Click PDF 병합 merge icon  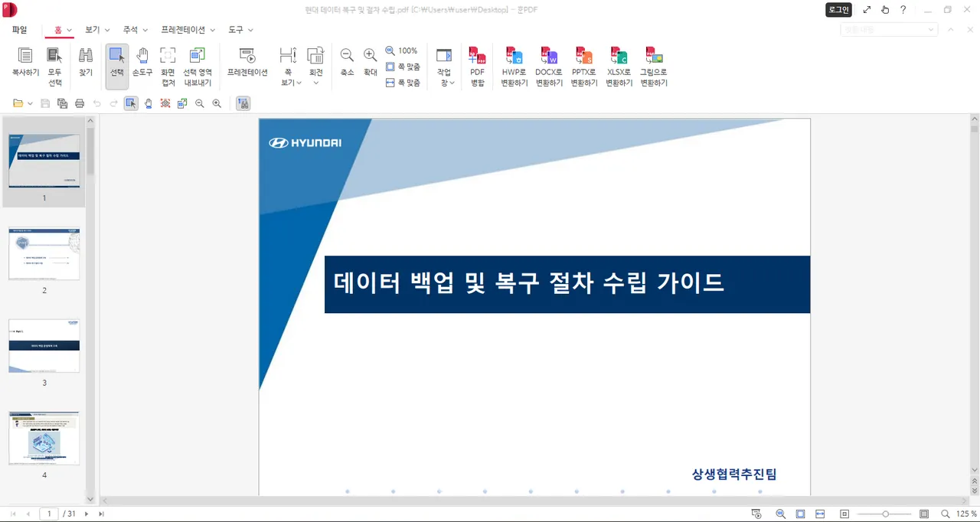point(478,67)
